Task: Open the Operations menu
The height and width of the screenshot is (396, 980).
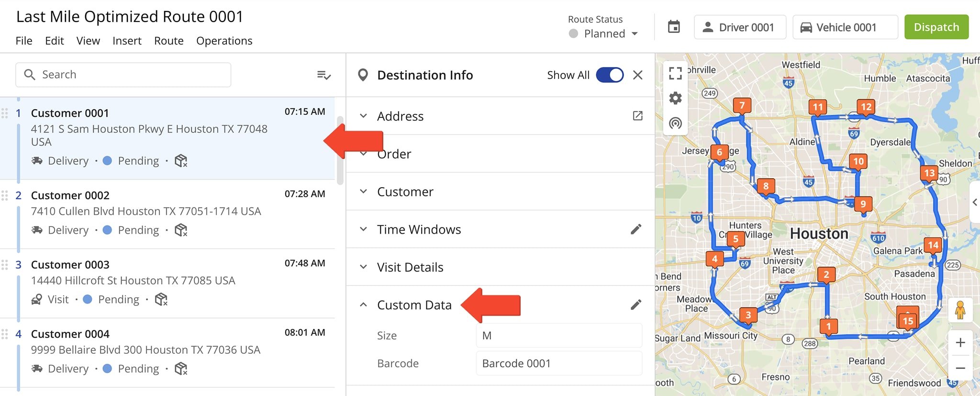Action: coord(224,41)
